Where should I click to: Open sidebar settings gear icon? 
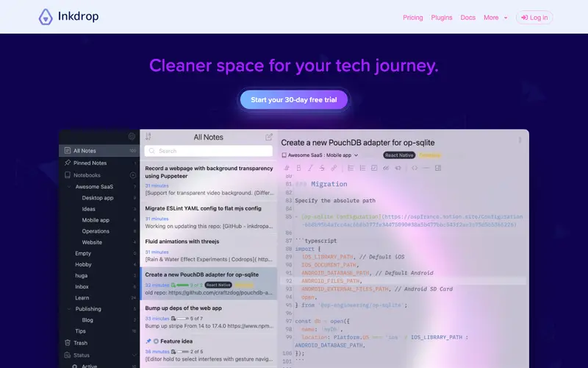click(132, 136)
